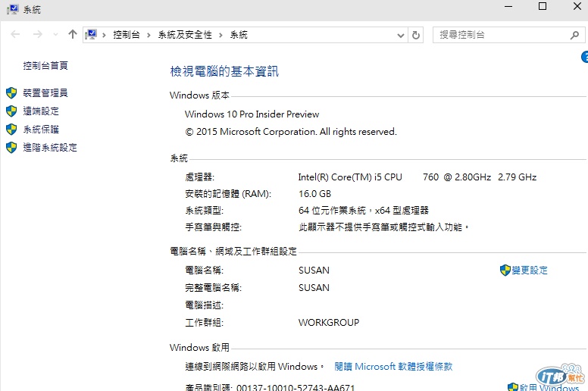Open 裝置管理員 from the sidebar
588x391 pixels.
pyautogui.click(x=45, y=92)
